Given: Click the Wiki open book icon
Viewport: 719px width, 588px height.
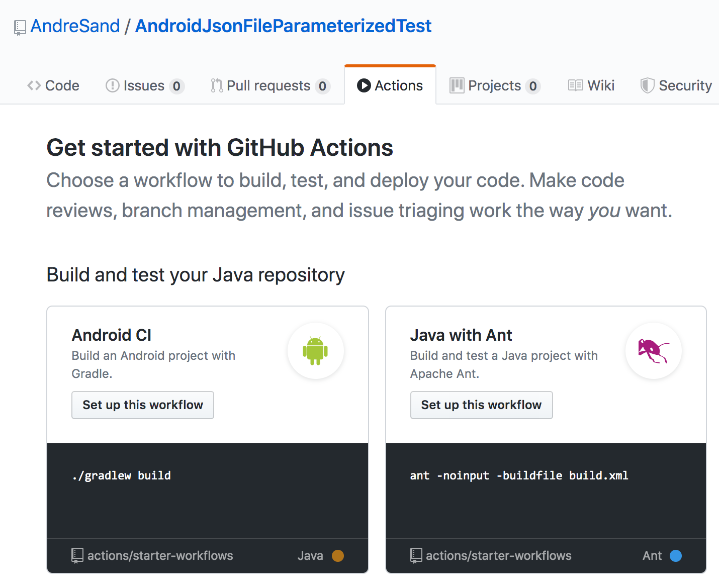Looking at the screenshot, I should 575,85.
